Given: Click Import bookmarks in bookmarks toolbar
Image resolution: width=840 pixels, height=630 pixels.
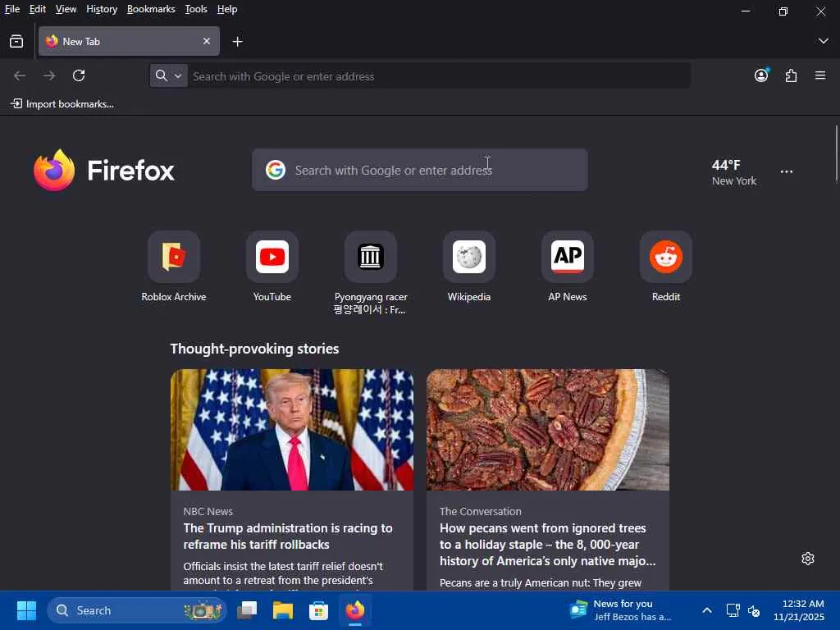Looking at the screenshot, I should tap(62, 104).
